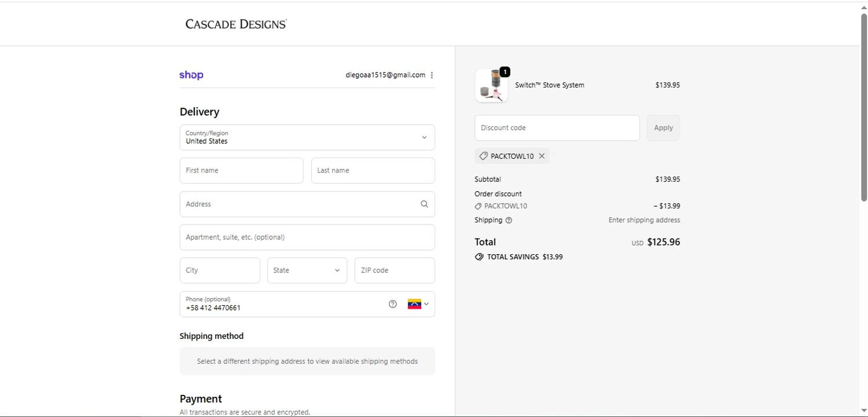Click the ZIP code field
868x417 pixels.
395,270
